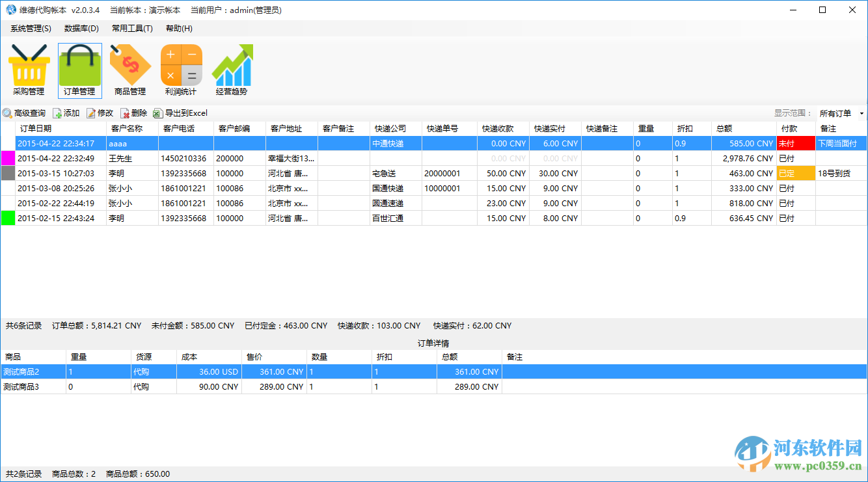This screenshot has width=868, height=482.
Task: Open the 采购管理 (Purchase Management) module
Action: tap(29, 68)
